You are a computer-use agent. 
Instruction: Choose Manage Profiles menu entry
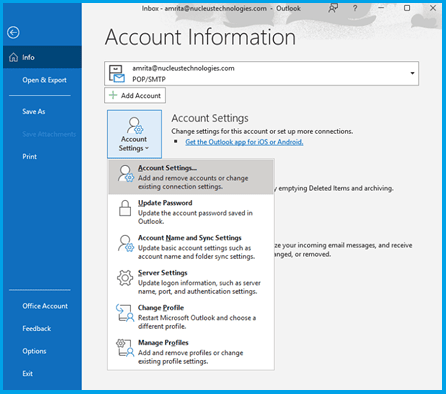point(191,352)
